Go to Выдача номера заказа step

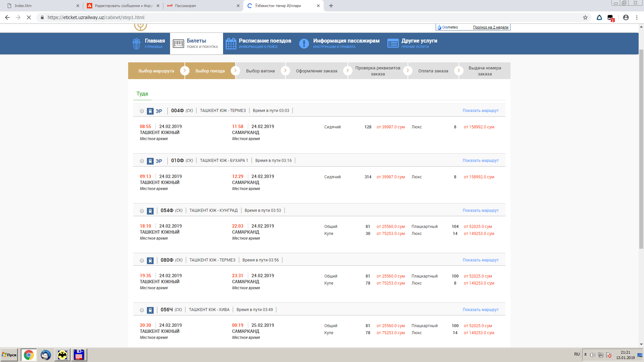[485, 71]
